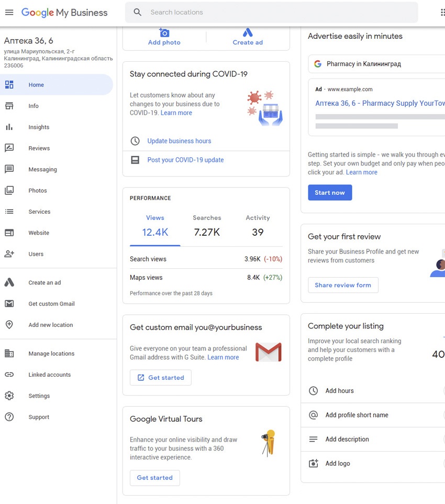Click Post your COVID-19 update link

[185, 160]
